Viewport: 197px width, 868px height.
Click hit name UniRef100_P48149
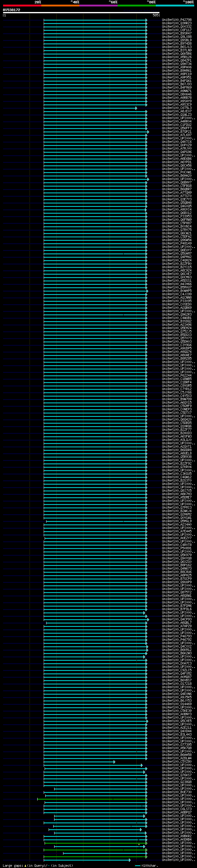coord(177,243)
